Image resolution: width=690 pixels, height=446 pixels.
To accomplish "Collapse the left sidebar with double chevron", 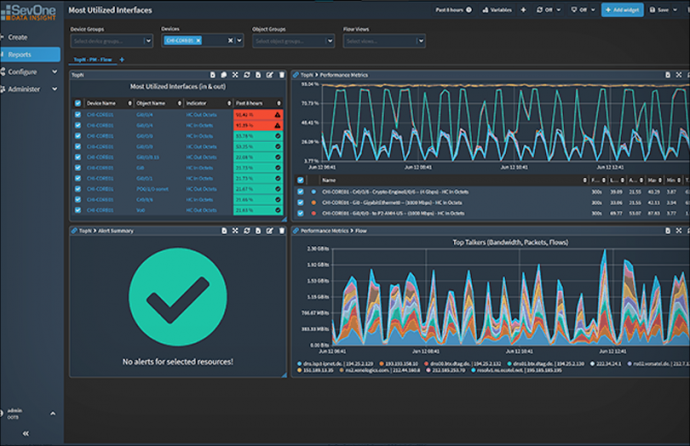I will tap(25, 433).
